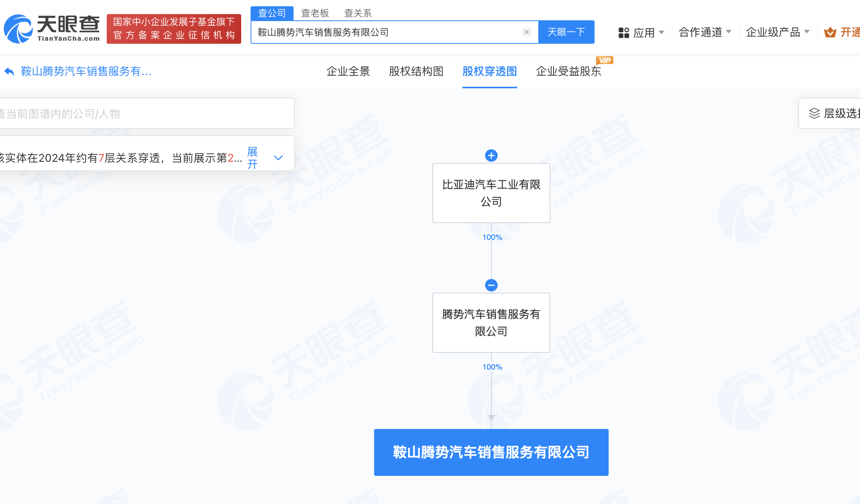The height and width of the screenshot is (504, 860).
Task: Click the 鞍山腾势汽车销售服务有限公司 root node
Action: (491, 452)
